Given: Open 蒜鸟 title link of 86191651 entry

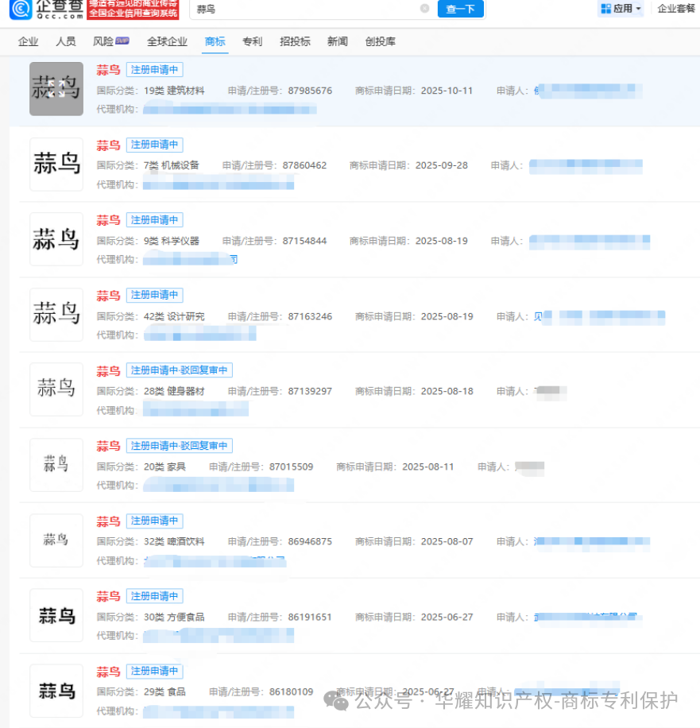Looking at the screenshot, I should 108,596.
